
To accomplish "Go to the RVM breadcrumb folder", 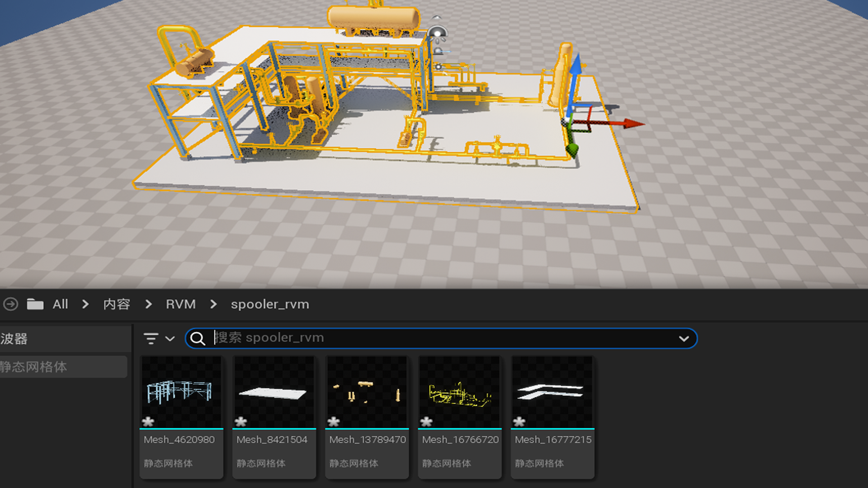I will coord(180,304).
